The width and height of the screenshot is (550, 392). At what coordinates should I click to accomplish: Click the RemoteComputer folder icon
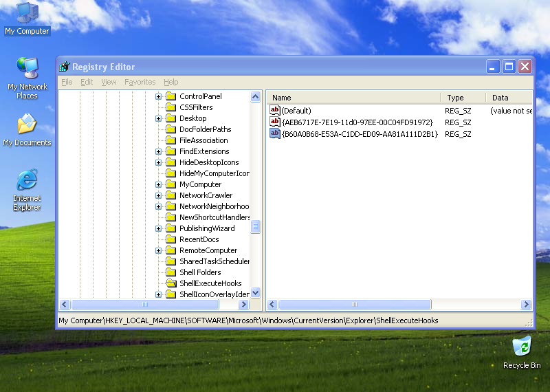point(170,250)
